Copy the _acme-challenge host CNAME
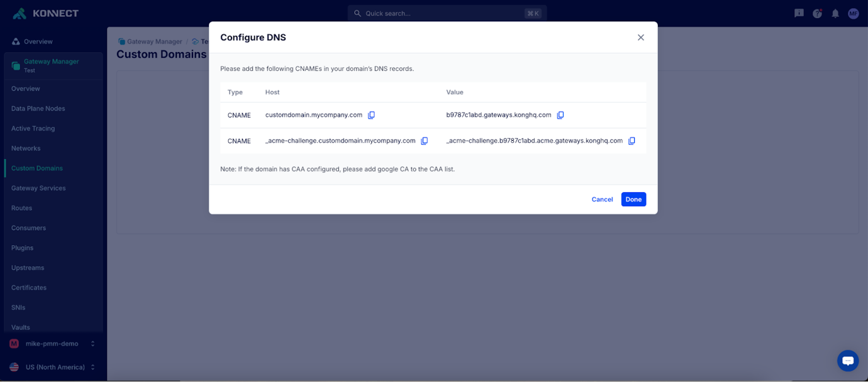Screen dimensions: 868x382 (424, 140)
